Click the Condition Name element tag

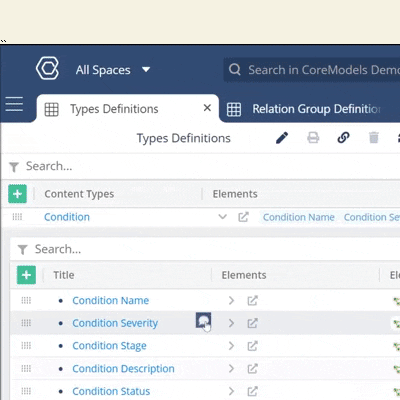[299, 217]
